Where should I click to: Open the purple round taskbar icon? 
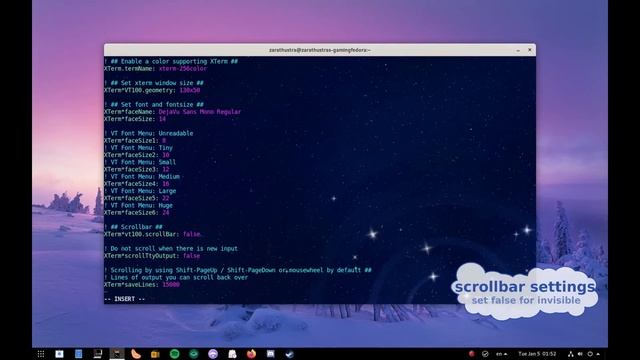[x=213, y=354]
